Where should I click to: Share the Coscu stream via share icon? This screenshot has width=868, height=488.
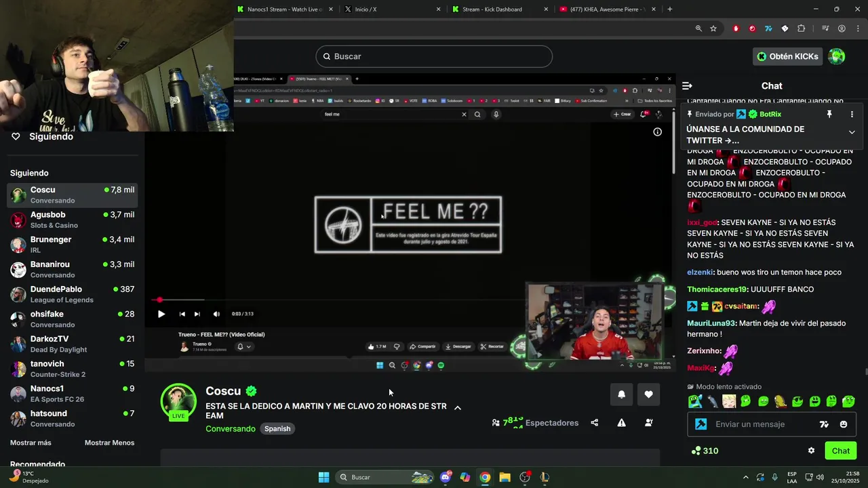point(595,423)
